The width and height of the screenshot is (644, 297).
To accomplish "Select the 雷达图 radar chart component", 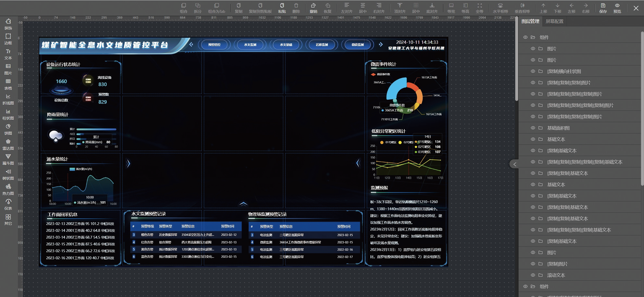I will coord(8,144).
